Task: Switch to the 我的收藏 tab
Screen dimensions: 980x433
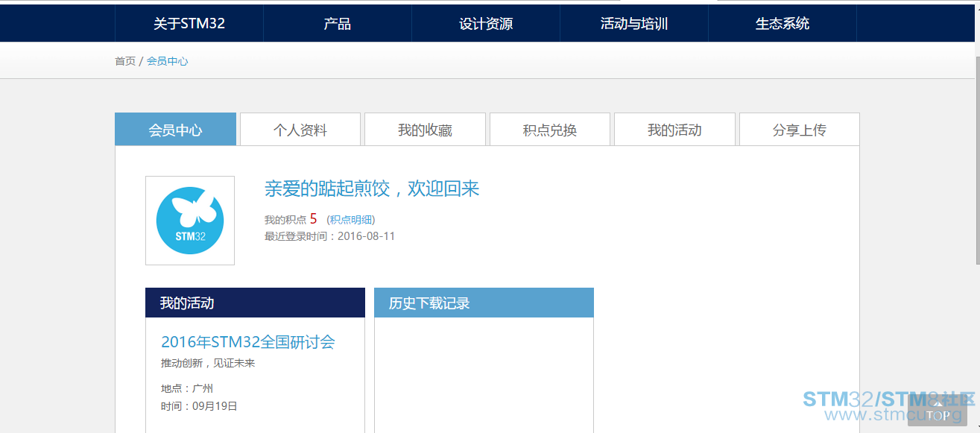Action: (425, 130)
